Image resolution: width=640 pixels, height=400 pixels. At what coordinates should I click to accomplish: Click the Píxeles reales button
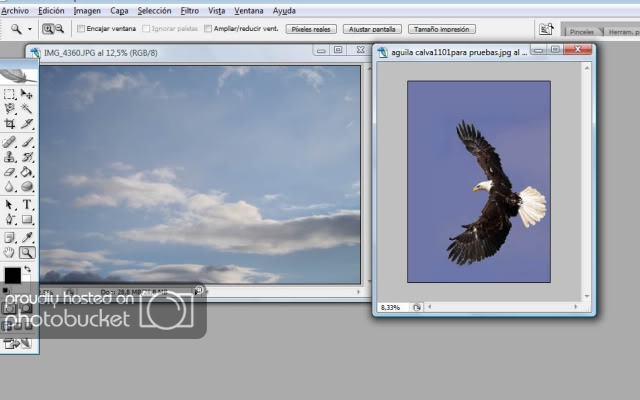pos(310,30)
